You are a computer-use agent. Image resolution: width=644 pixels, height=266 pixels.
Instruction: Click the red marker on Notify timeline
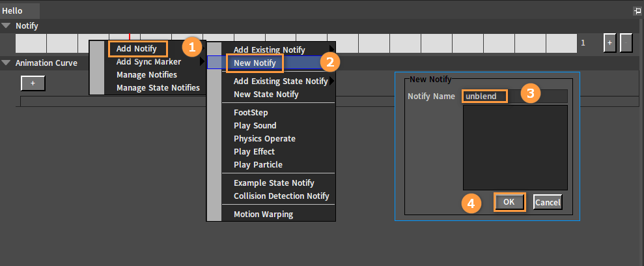pos(130,38)
